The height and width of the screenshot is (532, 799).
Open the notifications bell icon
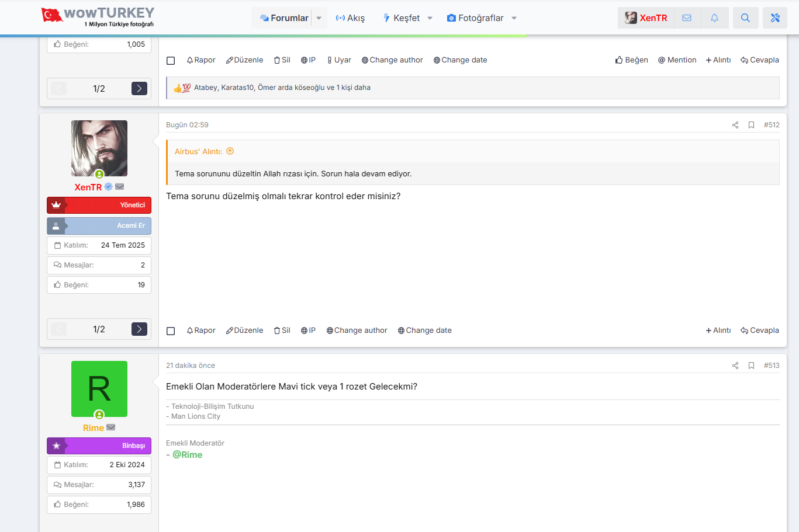coord(714,18)
